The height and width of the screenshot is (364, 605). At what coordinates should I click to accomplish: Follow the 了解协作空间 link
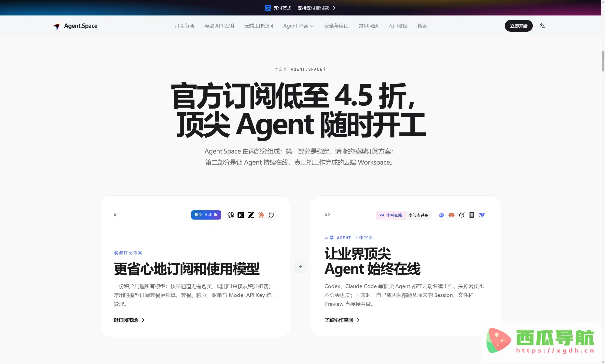click(342, 320)
